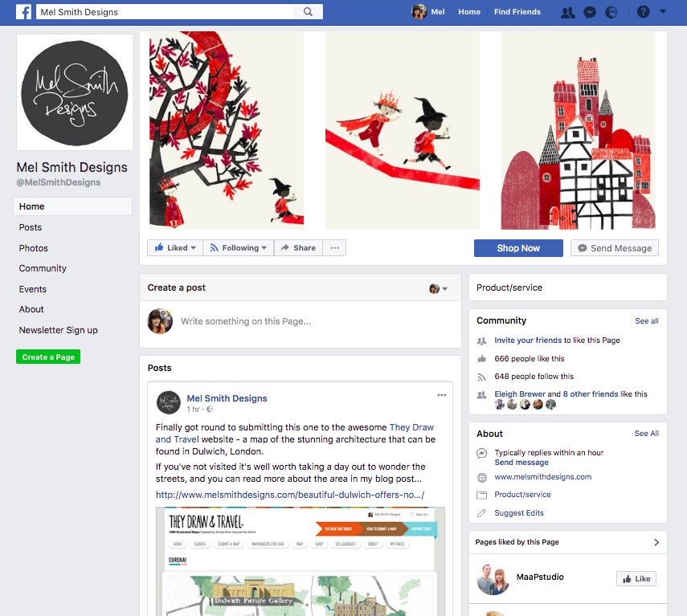Viewport: 687px width, 616px height.
Task: Open the three-dot menu on the latest post
Action: point(442,395)
